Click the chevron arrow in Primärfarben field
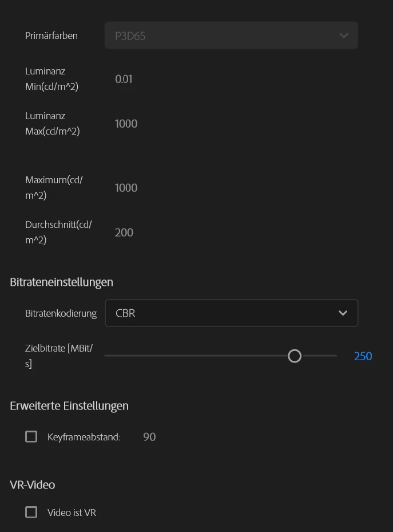The width and height of the screenshot is (393, 532). click(x=343, y=36)
